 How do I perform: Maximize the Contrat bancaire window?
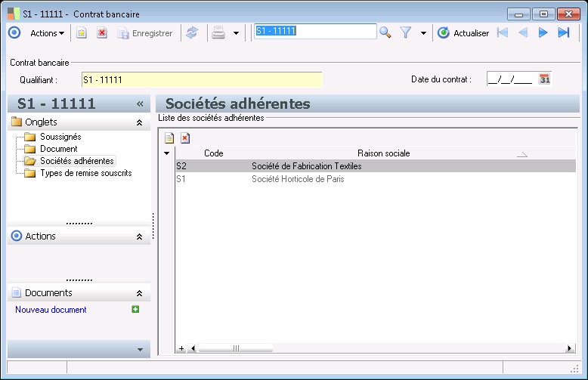pyautogui.click(x=543, y=14)
